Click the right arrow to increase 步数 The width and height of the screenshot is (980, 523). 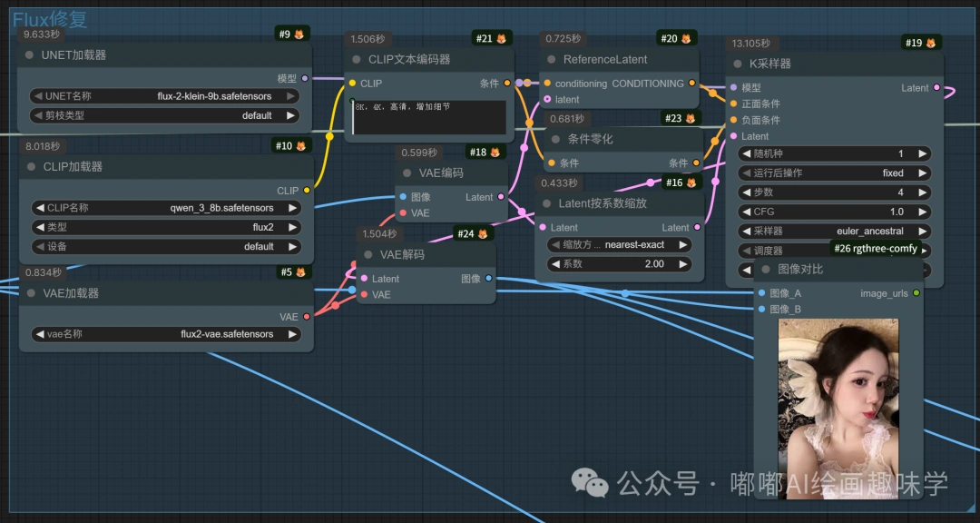[x=922, y=192]
